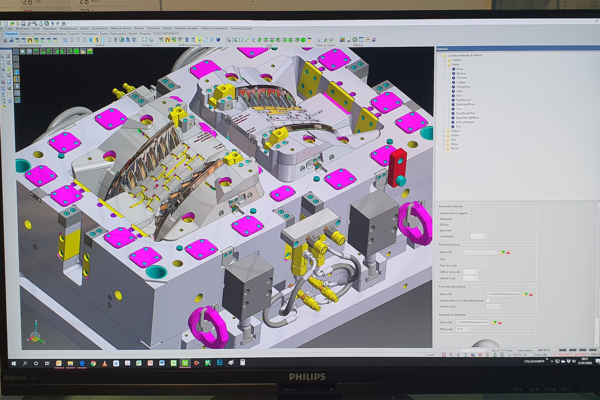Screen dimensions: 600x400
Task: Open the Tipo raccordo dropdown
Action: point(477,266)
